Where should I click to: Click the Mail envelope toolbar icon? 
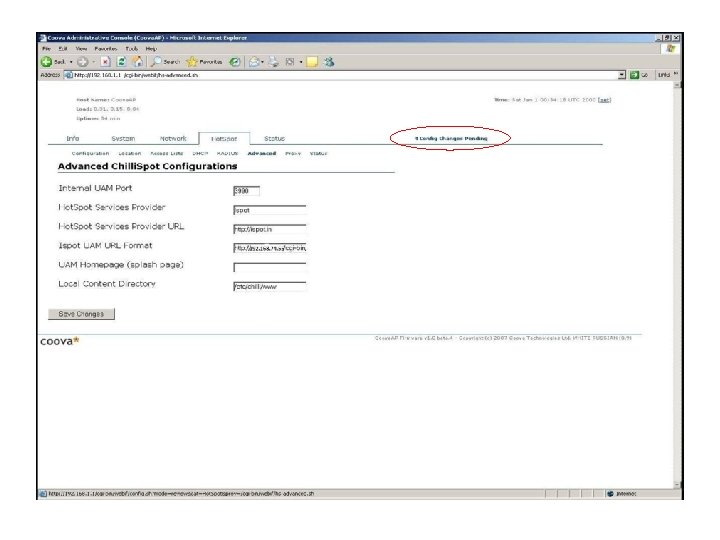254,62
